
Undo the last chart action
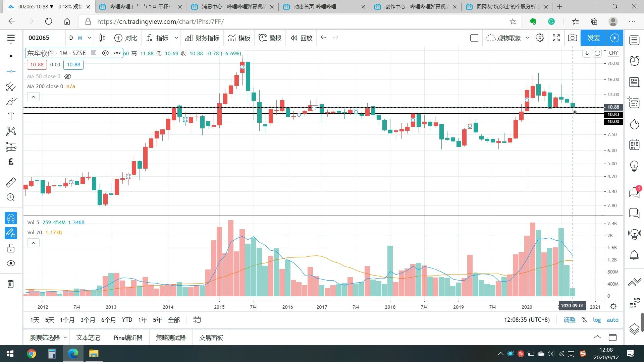coord(324,38)
